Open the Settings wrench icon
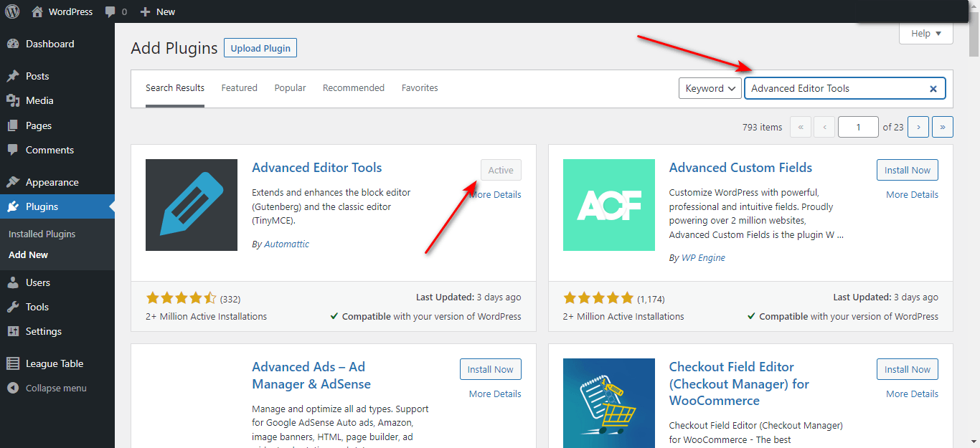Viewport: 980px width, 448px height. [x=14, y=331]
